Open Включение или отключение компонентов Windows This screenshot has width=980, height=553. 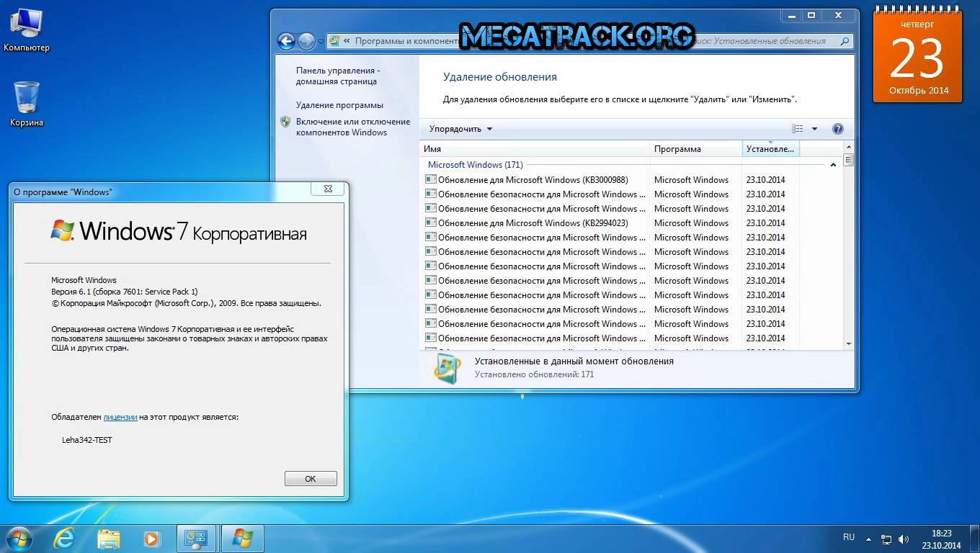[352, 127]
